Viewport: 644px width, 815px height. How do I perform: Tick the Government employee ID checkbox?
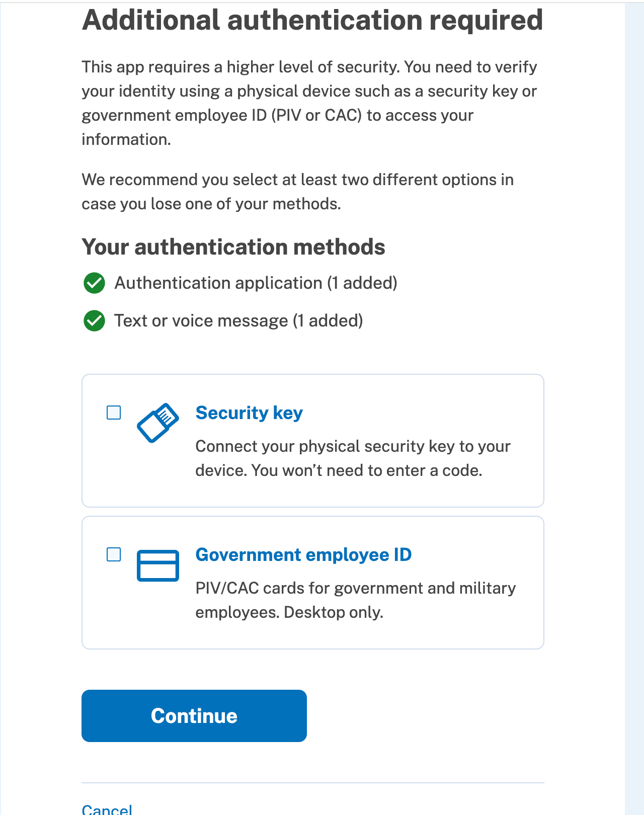[x=114, y=555]
